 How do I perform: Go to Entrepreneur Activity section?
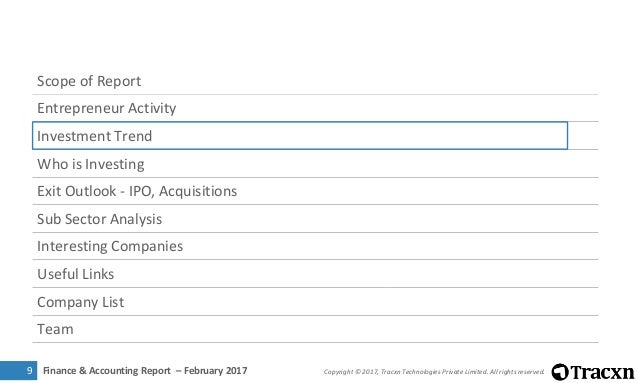tap(315, 108)
